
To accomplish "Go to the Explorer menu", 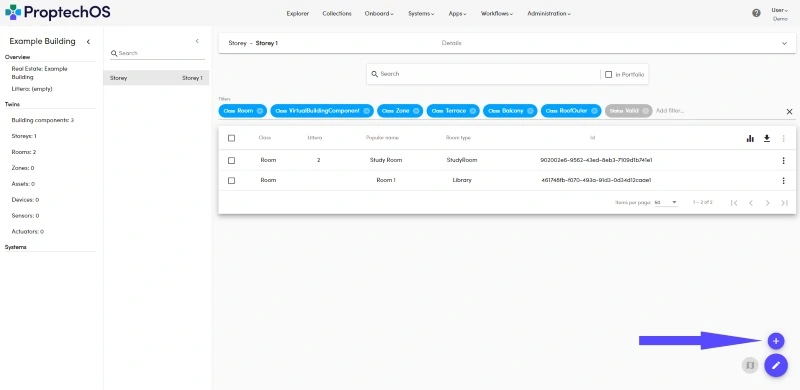I will coord(297,14).
